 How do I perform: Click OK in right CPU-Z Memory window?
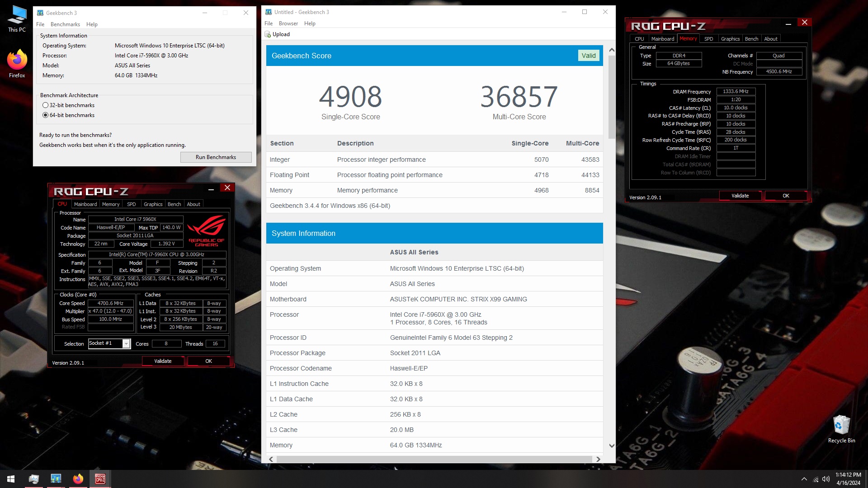click(x=786, y=196)
